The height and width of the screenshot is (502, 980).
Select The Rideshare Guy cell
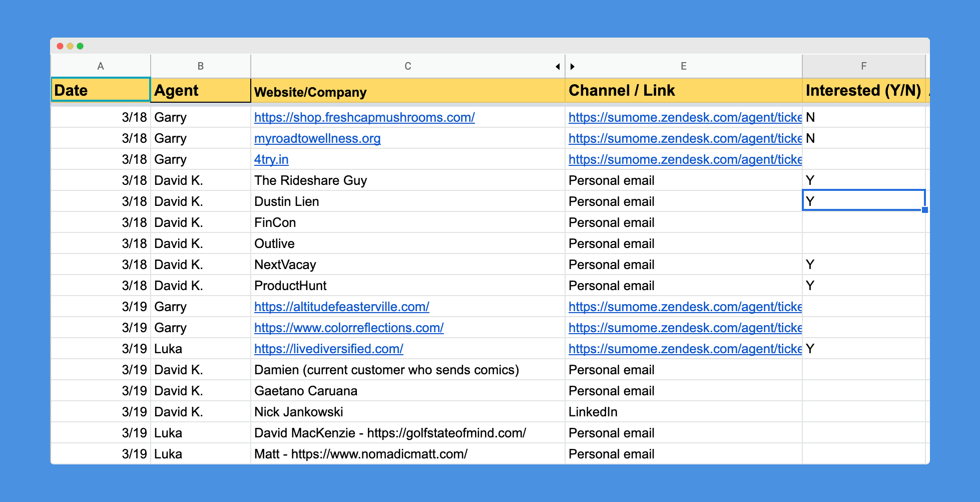pyautogui.click(x=408, y=180)
